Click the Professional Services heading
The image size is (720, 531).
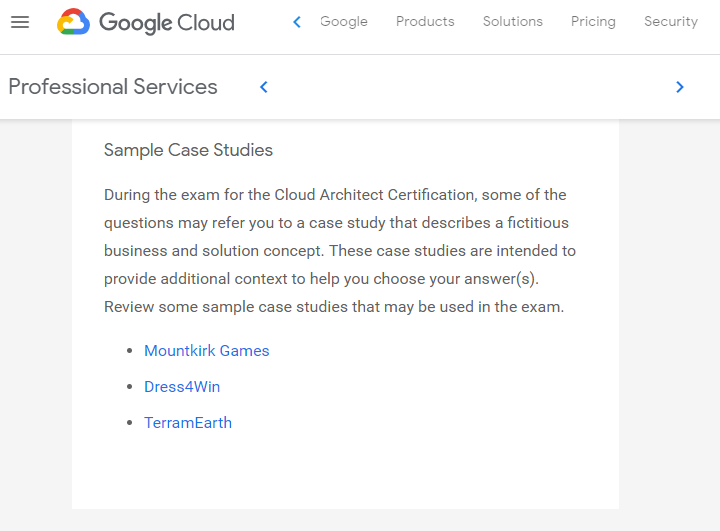click(x=113, y=87)
